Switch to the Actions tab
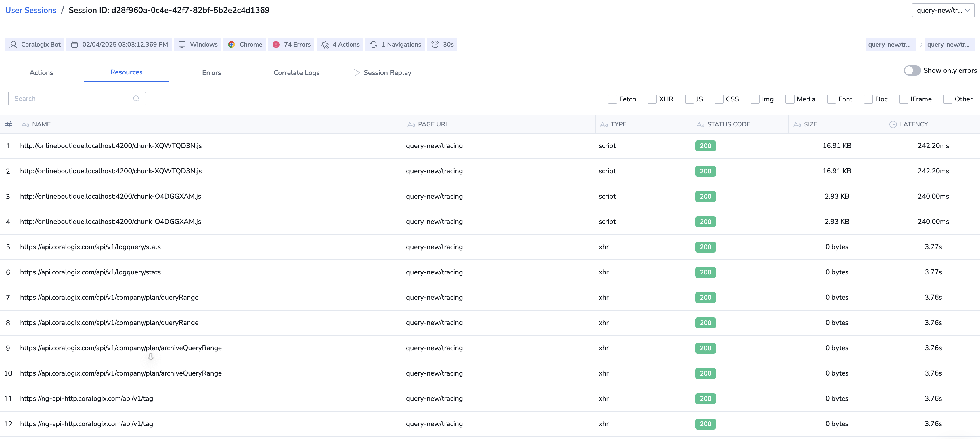This screenshot has width=980, height=439. click(41, 73)
